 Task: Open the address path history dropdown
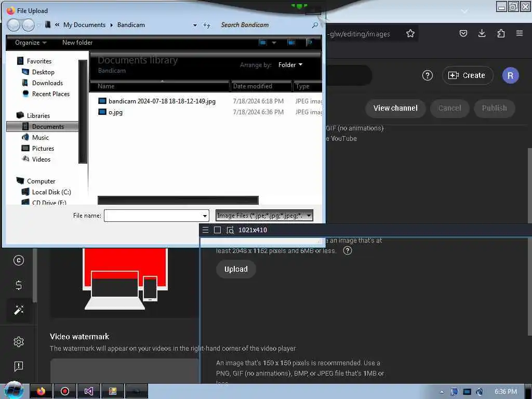(195, 25)
